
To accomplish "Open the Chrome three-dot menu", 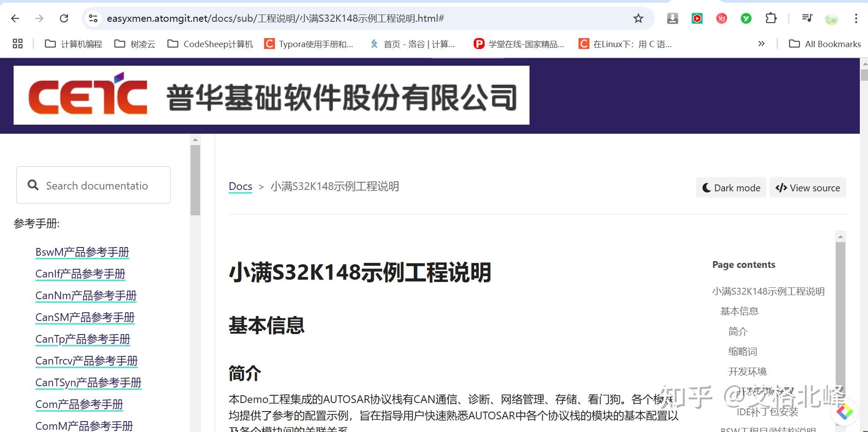I will pyautogui.click(x=856, y=18).
